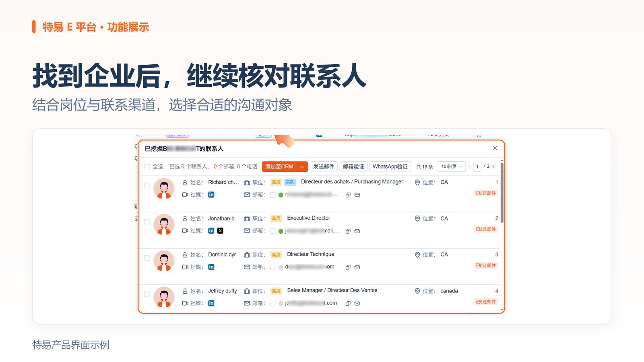Copy Dominic cyr's email address icon
Image resolution: width=644 pixels, height=362 pixels.
click(348, 267)
